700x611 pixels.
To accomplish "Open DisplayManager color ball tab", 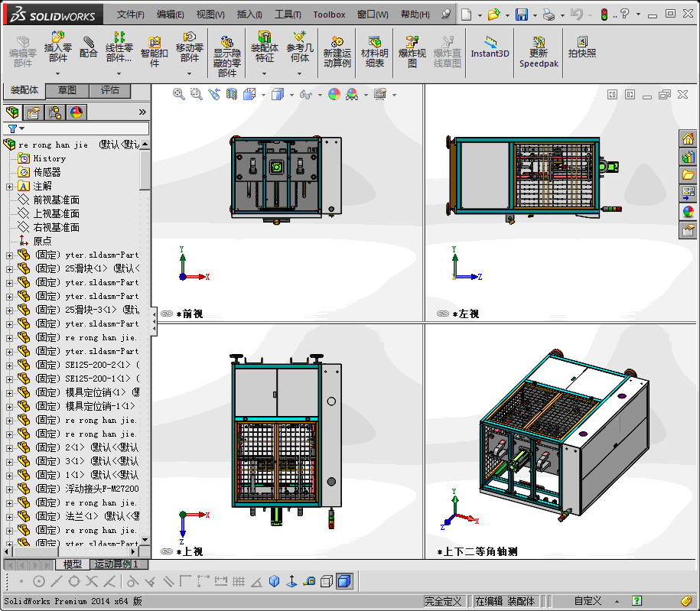I will point(77,112).
